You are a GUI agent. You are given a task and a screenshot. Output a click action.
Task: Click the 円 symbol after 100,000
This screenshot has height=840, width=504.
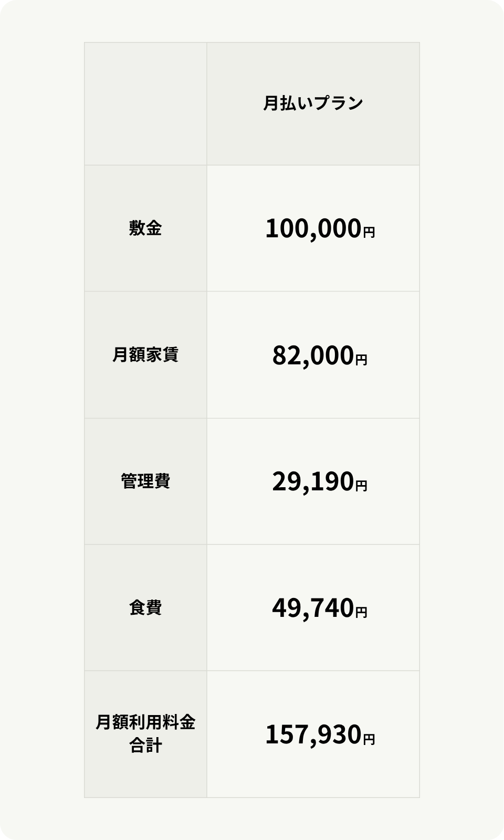pyautogui.click(x=369, y=232)
